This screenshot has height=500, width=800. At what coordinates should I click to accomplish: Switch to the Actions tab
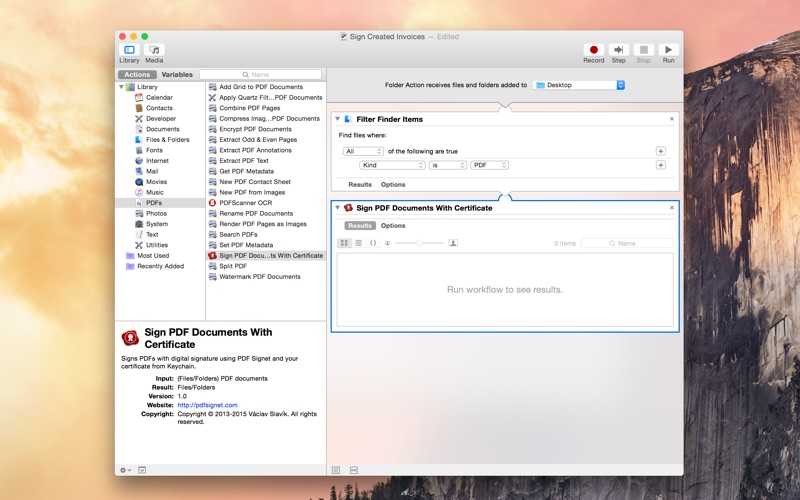click(x=137, y=74)
